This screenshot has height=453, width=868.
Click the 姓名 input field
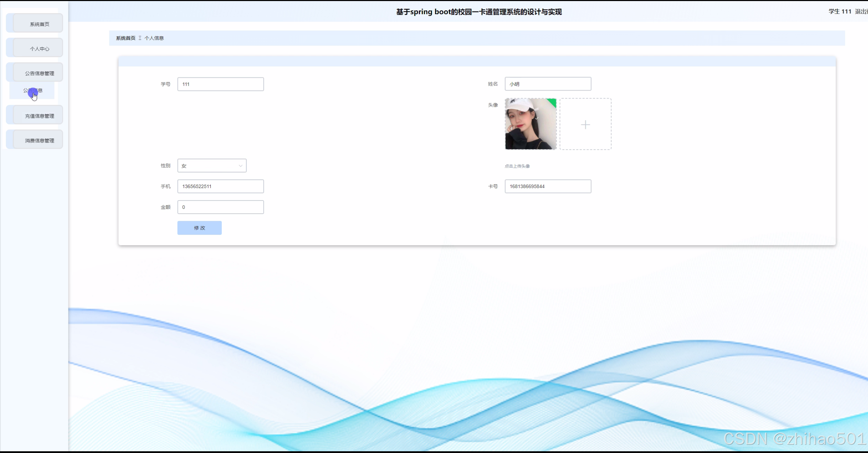pos(548,84)
